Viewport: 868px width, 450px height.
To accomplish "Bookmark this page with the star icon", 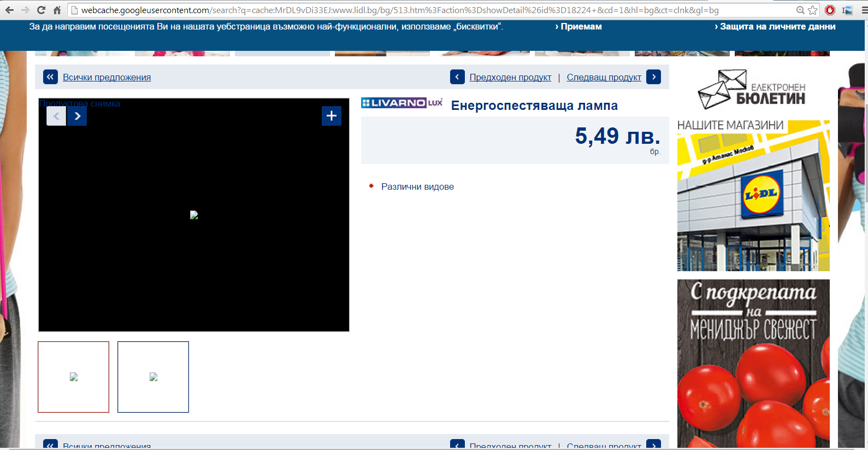I will pos(813,10).
